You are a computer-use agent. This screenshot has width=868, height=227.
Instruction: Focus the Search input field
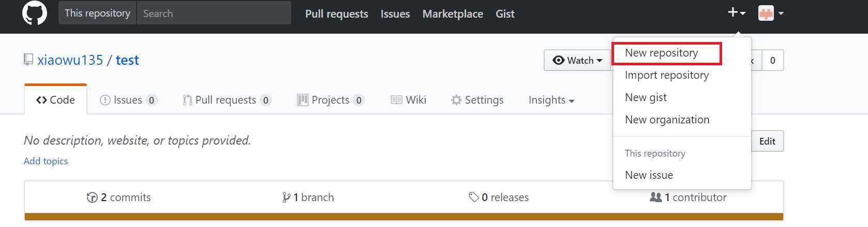tap(214, 13)
